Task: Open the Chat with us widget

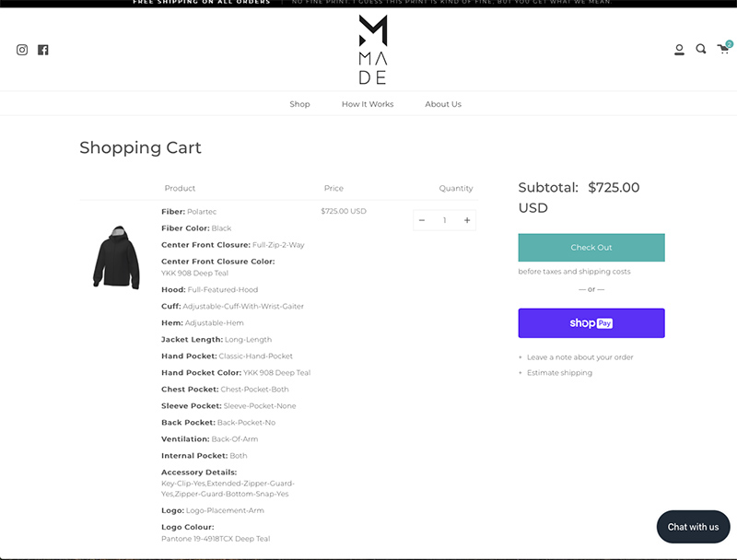Action: click(693, 527)
